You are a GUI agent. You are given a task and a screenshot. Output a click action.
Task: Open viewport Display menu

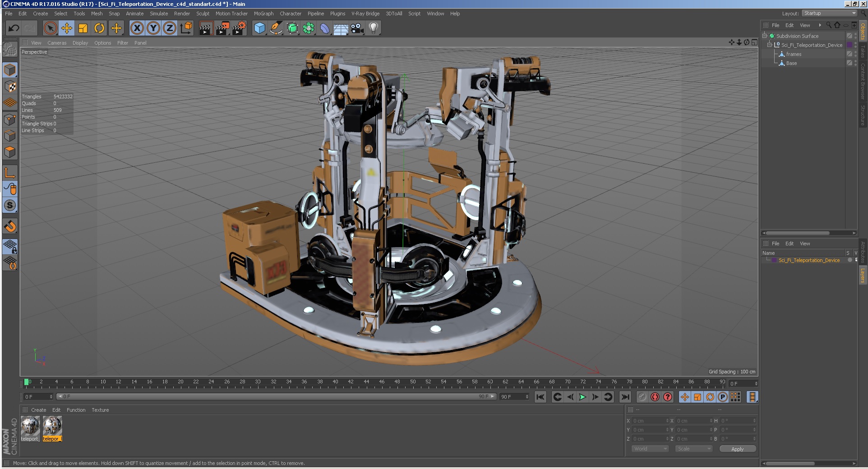click(80, 43)
